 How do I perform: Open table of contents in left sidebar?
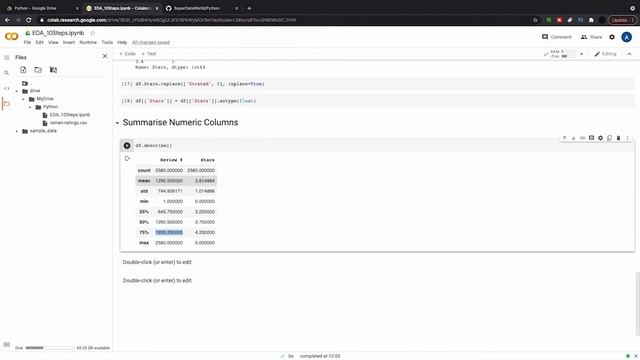7,58
